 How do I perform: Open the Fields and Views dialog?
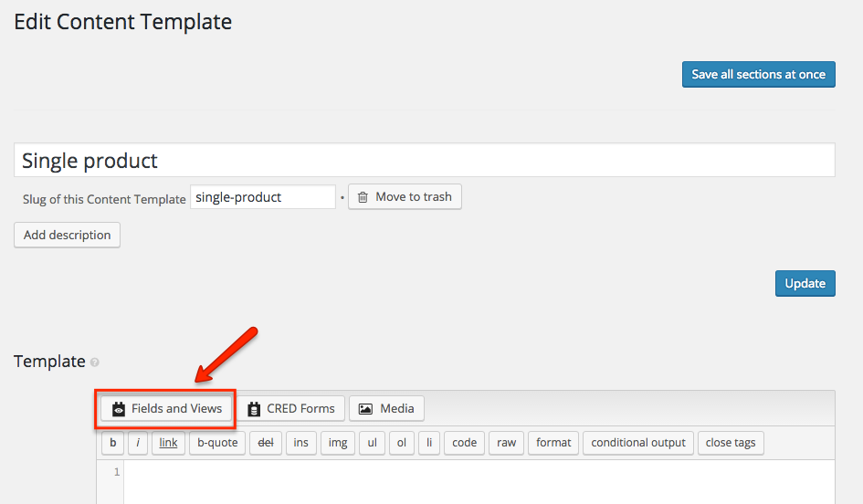pos(166,408)
